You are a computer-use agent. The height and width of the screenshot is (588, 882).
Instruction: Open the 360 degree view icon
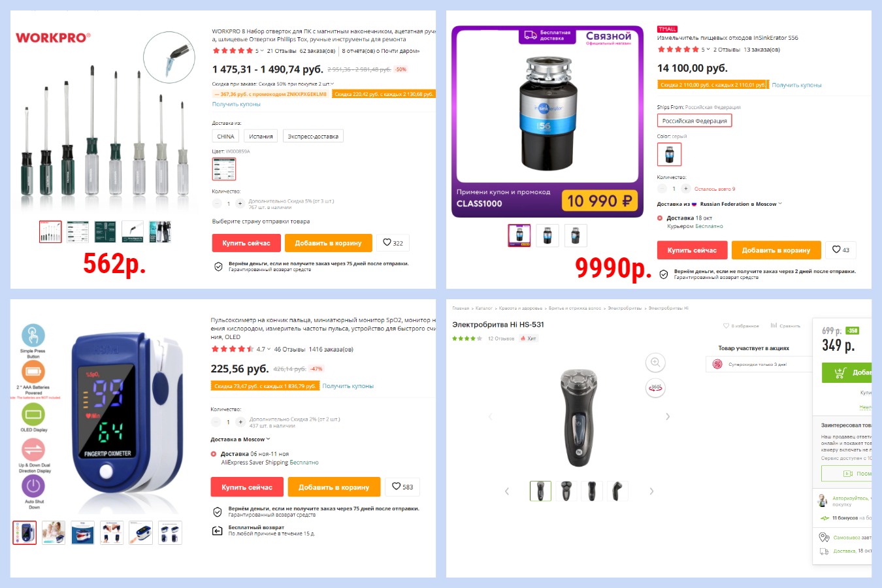pyautogui.click(x=655, y=387)
